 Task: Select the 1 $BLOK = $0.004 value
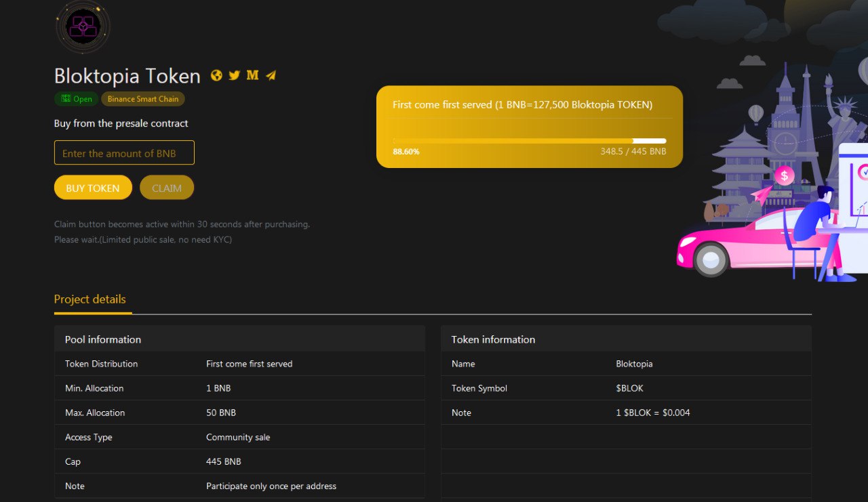click(x=653, y=413)
